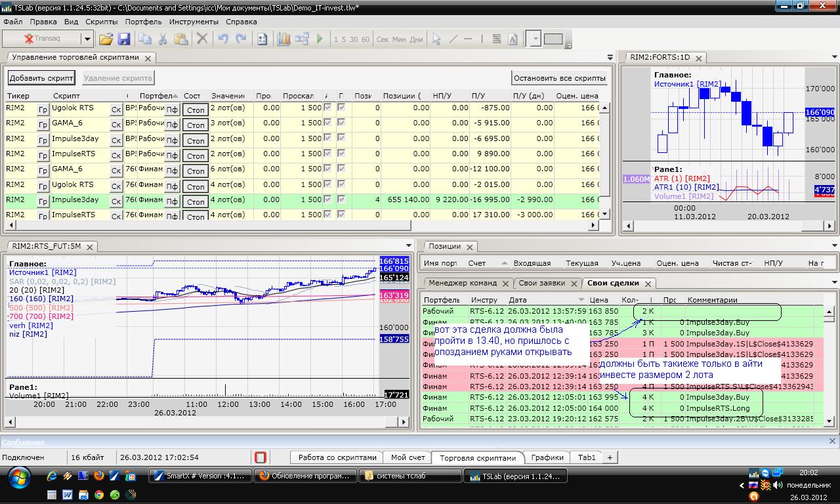Click the bar chart toolbar icon
The height and width of the screenshot is (504, 840).
(x=283, y=39)
